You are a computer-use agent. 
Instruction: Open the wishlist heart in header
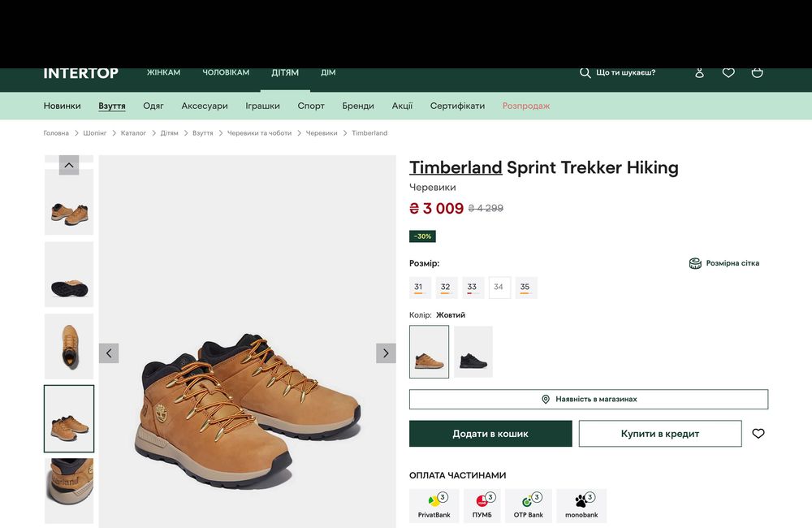tap(728, 72)
